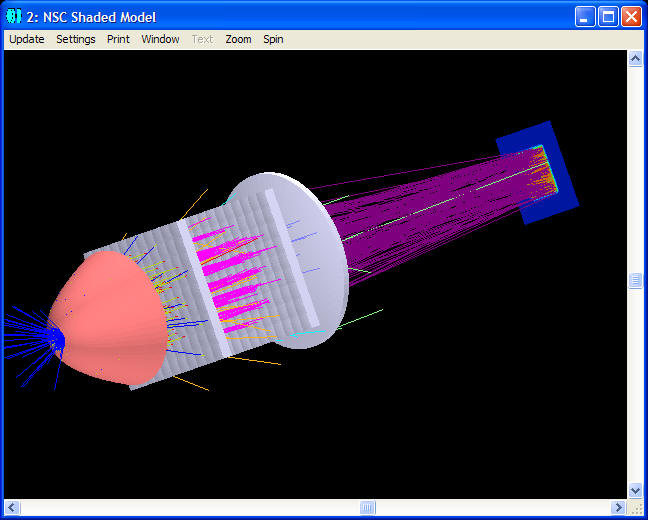Image resolution: width=648 pixels, height=520 pixels.
Task: Click the horizontal scrollbar left arrow
Action: pyautogui.click(x=12, y=508)
